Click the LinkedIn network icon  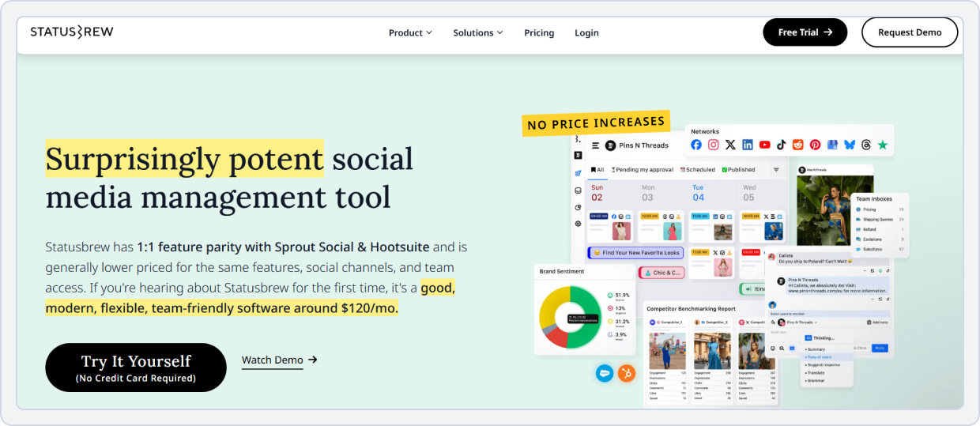[x=747, y=145]
